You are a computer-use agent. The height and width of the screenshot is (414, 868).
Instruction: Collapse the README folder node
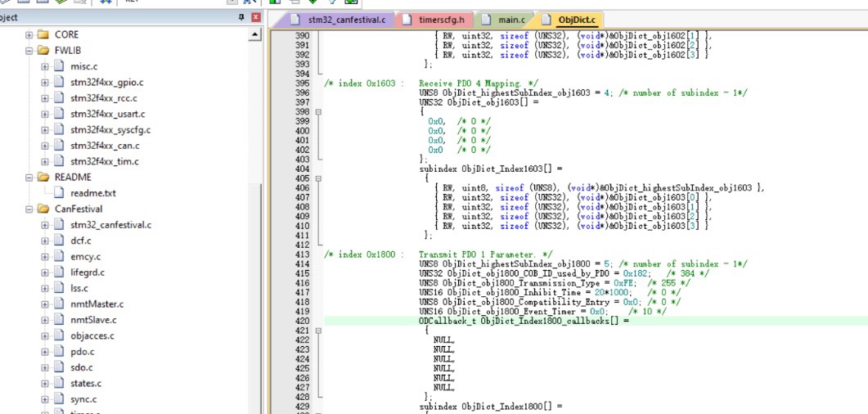(x=29, y=178)
